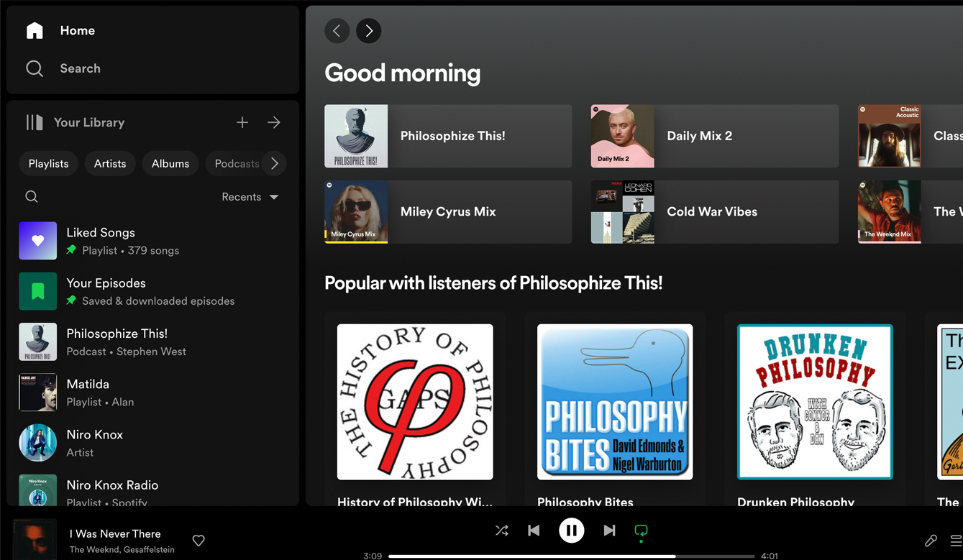Screen dimensions: 963x560
Task: Click the plus icon to create playlist
Action: 242,123
